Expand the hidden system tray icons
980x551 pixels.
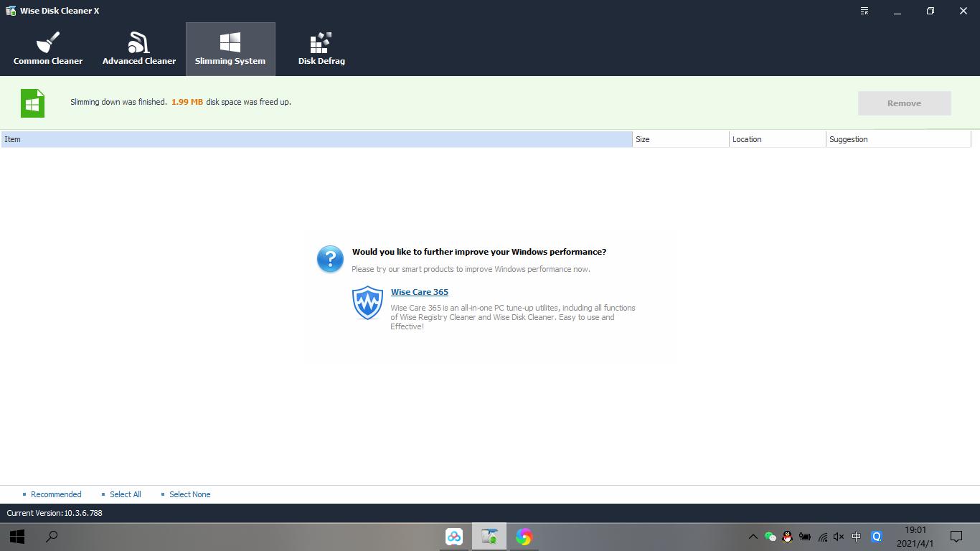[753, 537]
